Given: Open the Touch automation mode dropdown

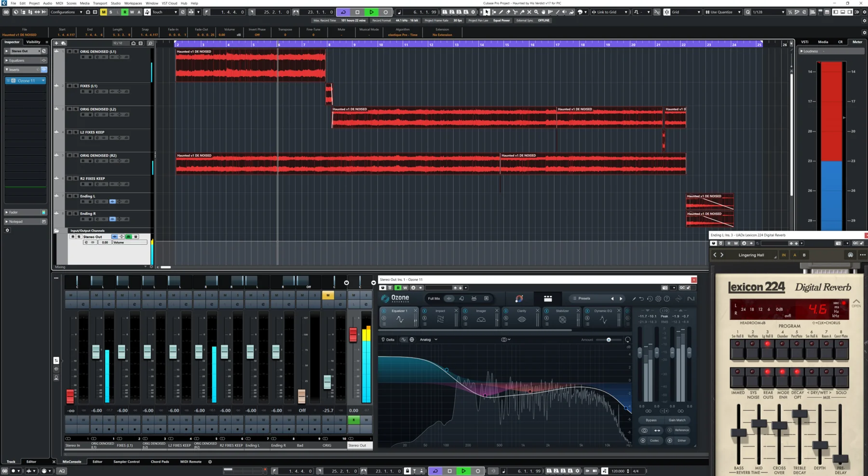Looking at the screenshot, I should click(165, 12).
